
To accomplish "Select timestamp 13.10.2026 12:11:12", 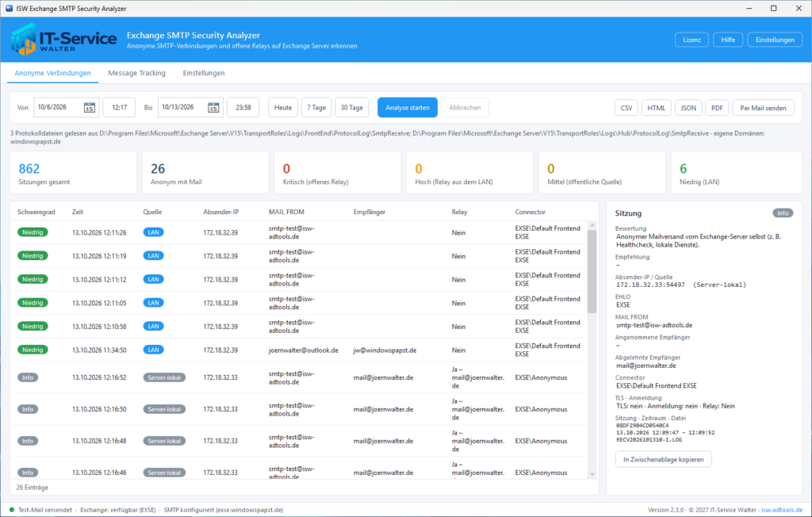I will pyautogui.click(x=99, y=280).
